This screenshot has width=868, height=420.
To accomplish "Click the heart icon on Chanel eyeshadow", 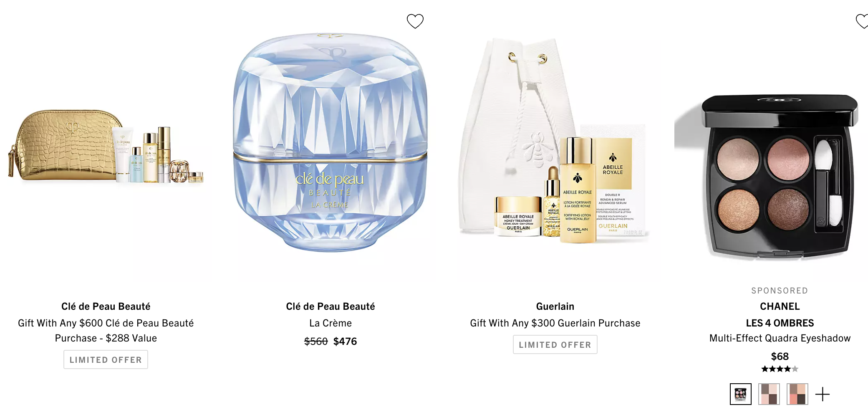I will click(862, 21).
